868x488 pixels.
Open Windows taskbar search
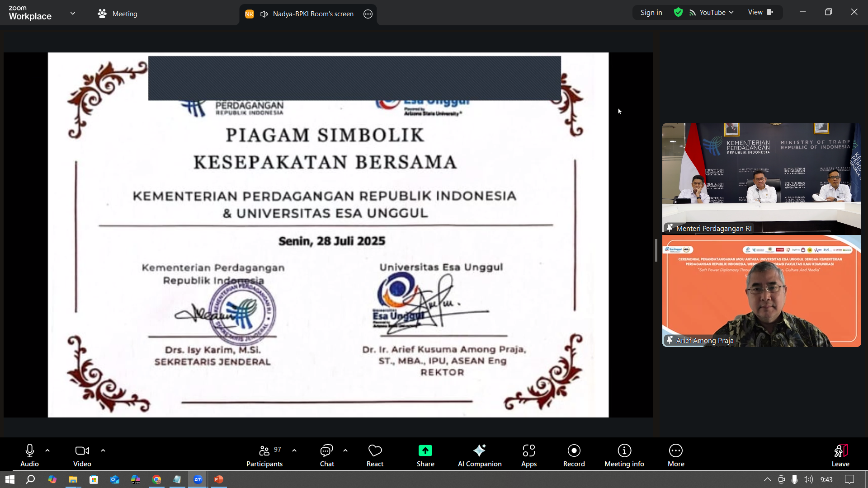(x=30, y=479)
